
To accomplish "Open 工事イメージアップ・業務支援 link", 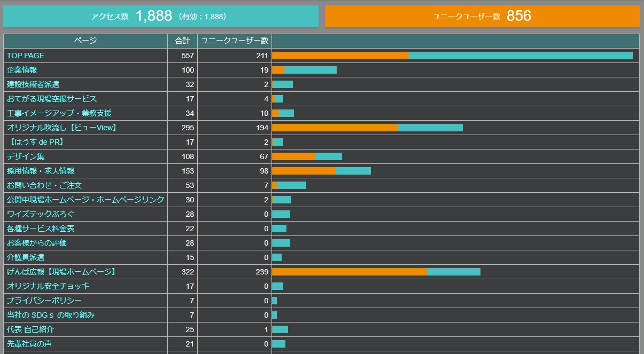I will point(59,113).
